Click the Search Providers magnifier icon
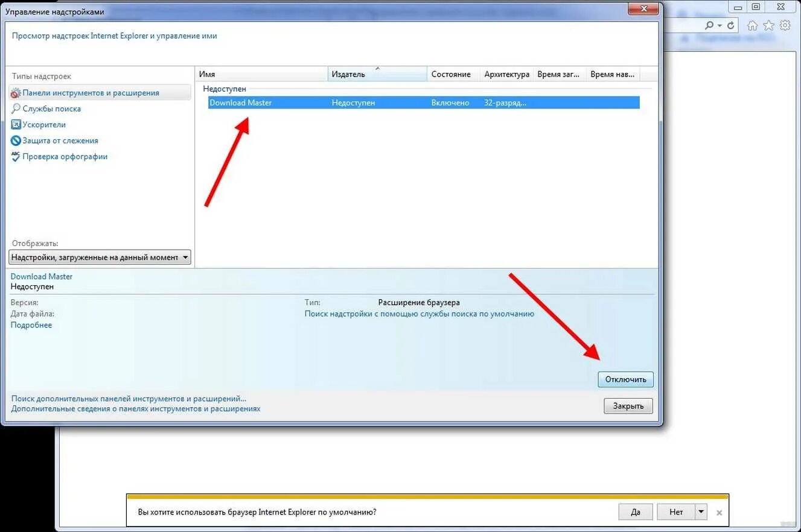The width and height of the screenshot is (801, 532). 16,109
